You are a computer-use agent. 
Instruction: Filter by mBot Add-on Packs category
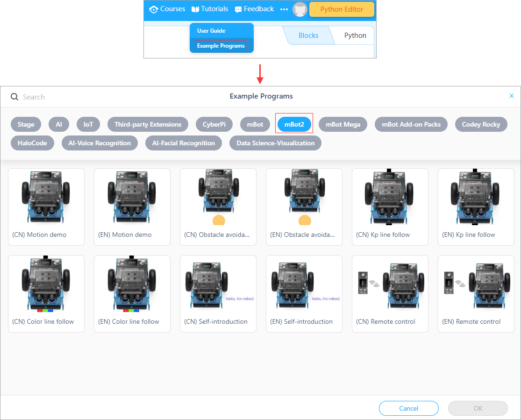tap(411, 124)
